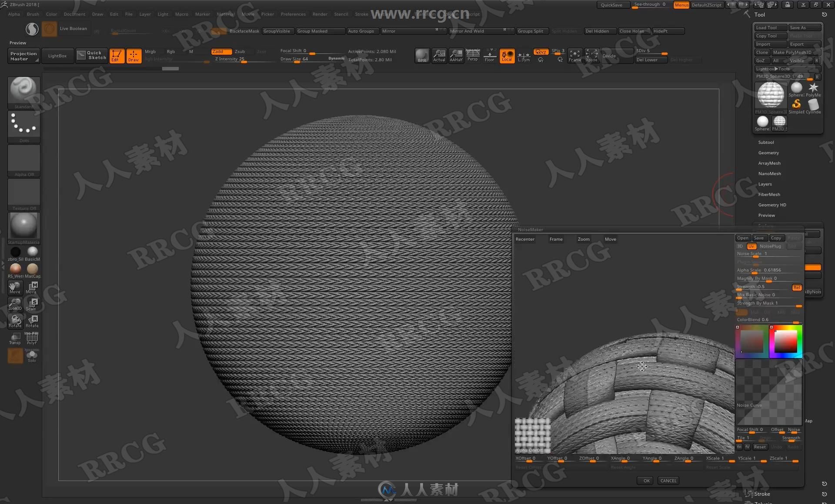Toggle the Floor grid icon

point(490,56)
